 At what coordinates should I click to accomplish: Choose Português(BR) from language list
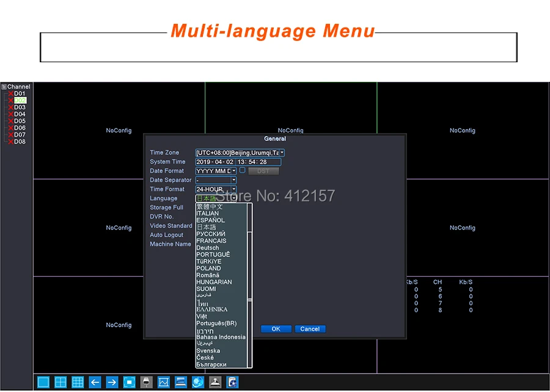(x=216, y=324)
